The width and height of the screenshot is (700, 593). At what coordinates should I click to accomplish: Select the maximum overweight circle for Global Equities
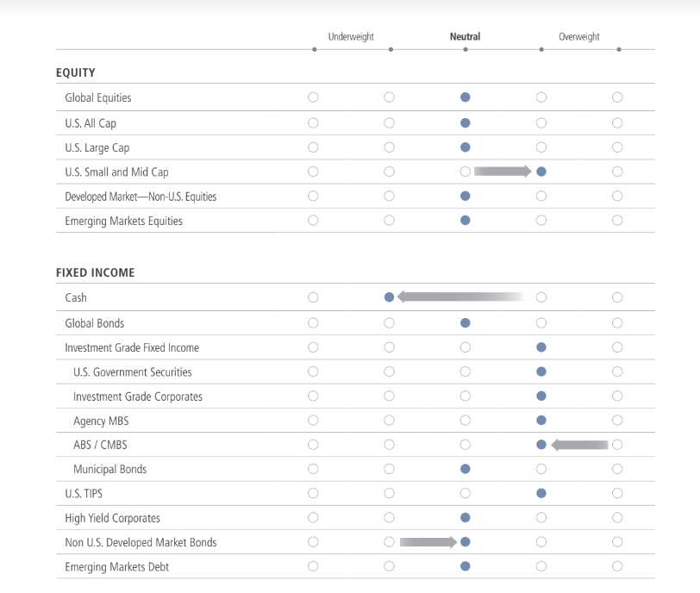(x=617, y=97)
